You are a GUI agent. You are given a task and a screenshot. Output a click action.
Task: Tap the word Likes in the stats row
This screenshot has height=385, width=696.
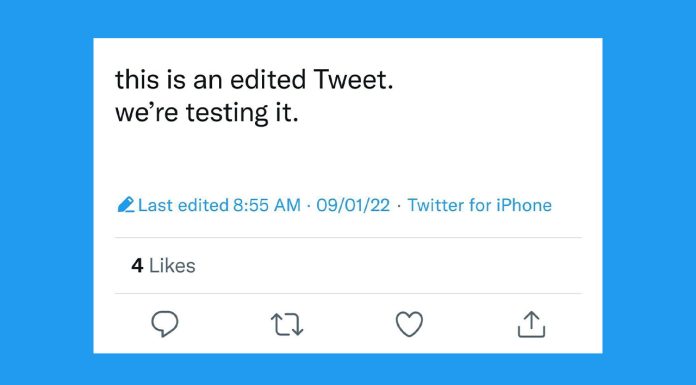coord(172,266)
